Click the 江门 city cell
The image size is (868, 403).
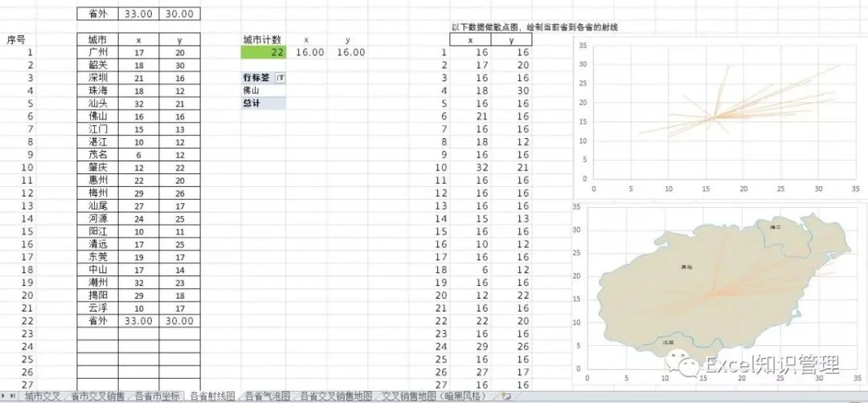point(97,128)
